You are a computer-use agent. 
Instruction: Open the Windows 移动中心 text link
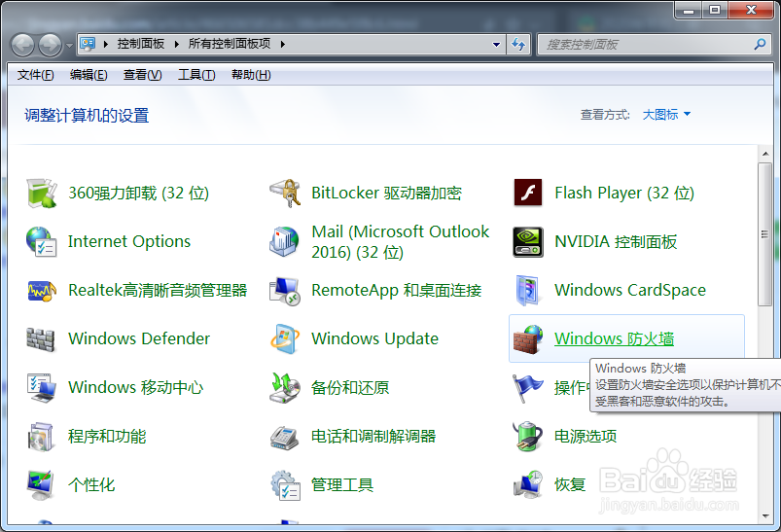click(x=135, y=387)
